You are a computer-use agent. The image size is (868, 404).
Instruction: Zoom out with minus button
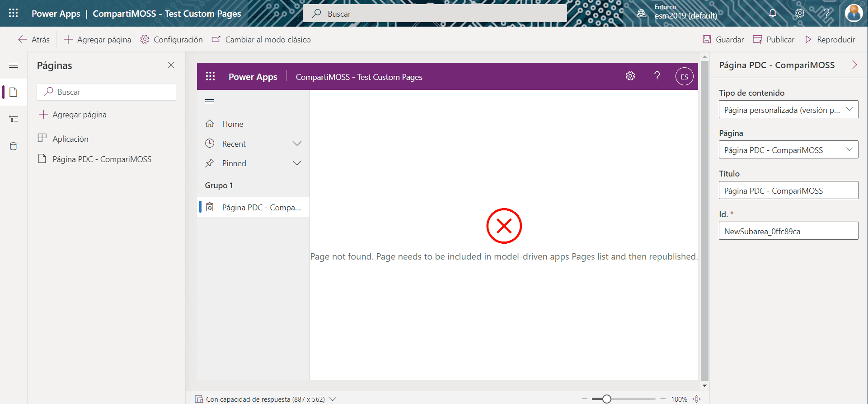[584, 399]
